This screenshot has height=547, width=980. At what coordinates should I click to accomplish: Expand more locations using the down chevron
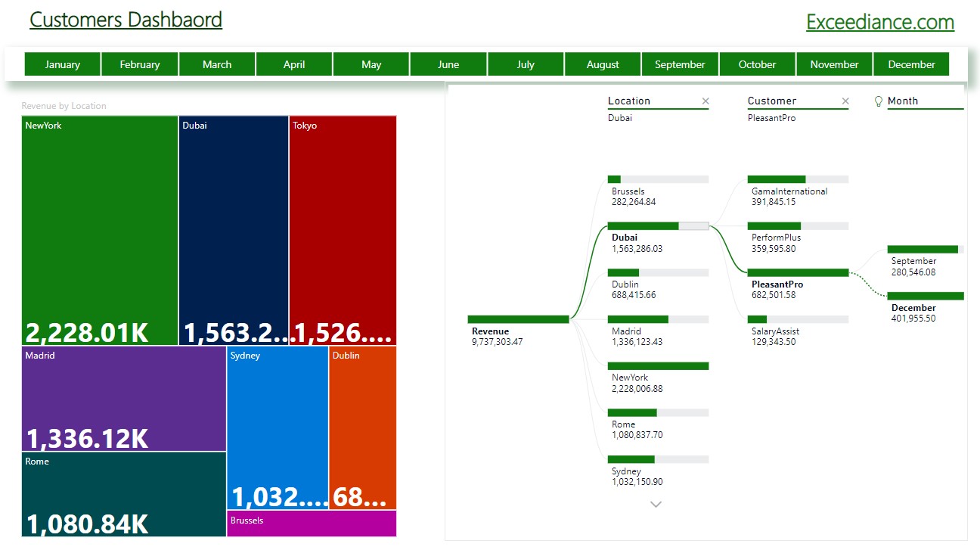pos(656,503)
